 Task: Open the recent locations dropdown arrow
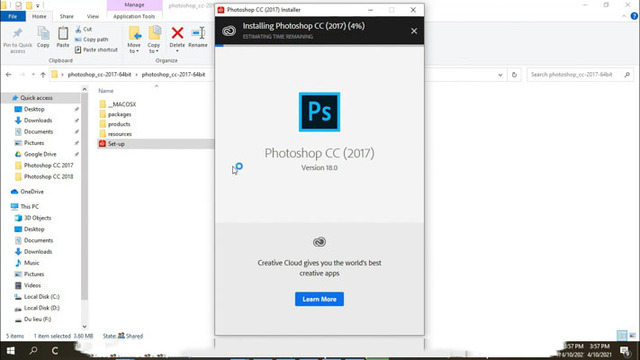click(33, 75)
